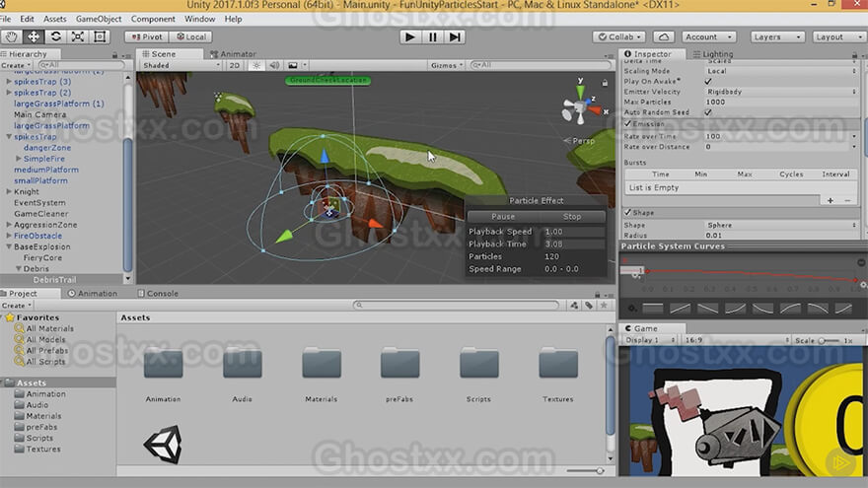868x488 pixels.
Task: Open the Collab dropdown
Action: [x=618, y=37]
